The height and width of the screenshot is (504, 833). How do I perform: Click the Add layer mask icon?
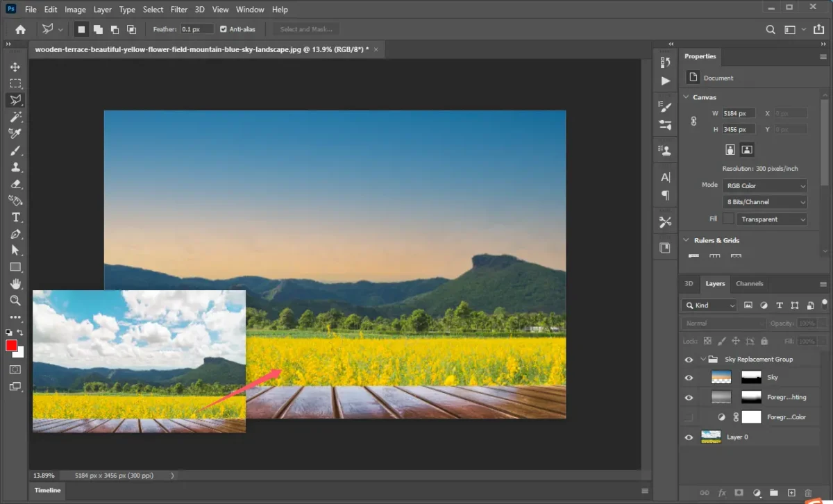739,493
